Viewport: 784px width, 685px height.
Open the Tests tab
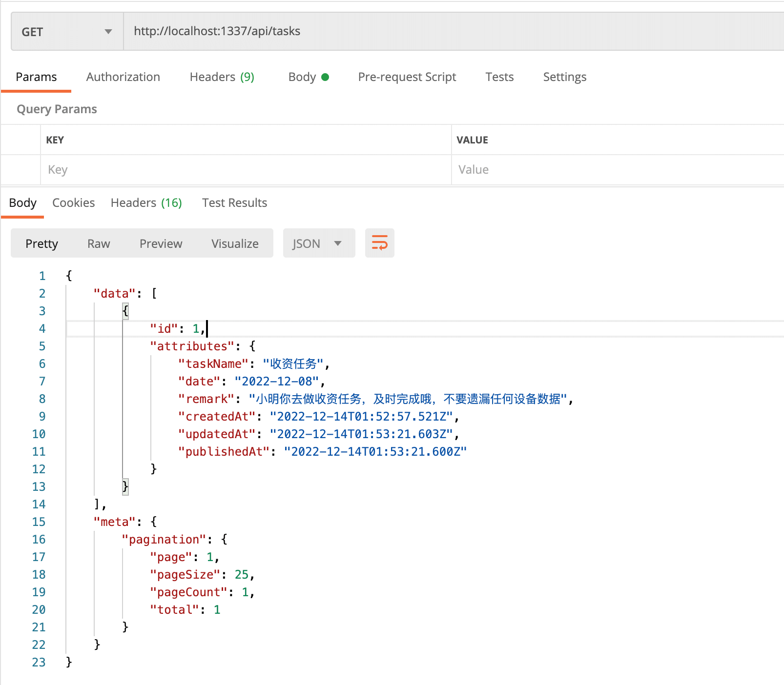pos(499,77)
